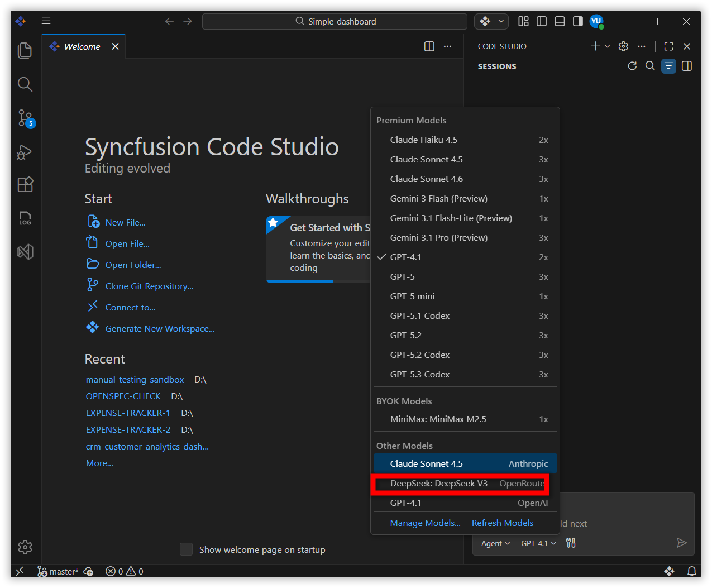Click Open Folder link
Viewport: 712px width, 588px height.
133,265
